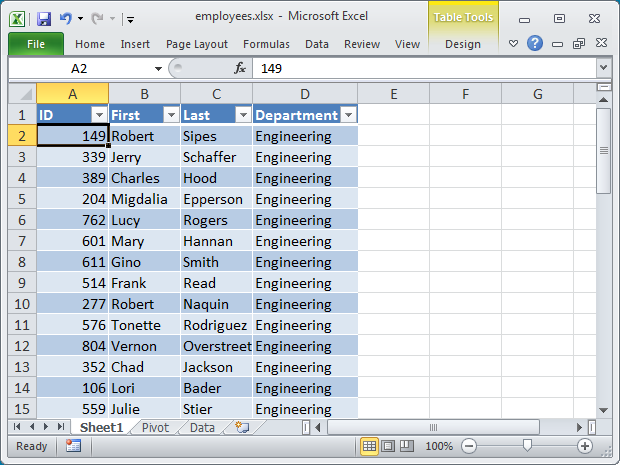Image resolution: width=620 pixels, height=465 pixels.
Task: Click the Name Box showing A2
Action: click(79, 69)
